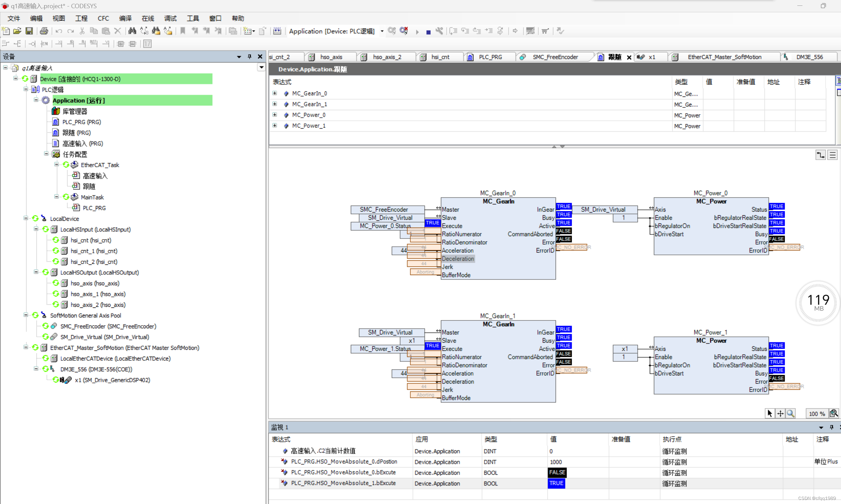Click the binoculars Find icon
Image resolution: width=841 pixels, height=504 pixels.
click(x=132, y=31)
